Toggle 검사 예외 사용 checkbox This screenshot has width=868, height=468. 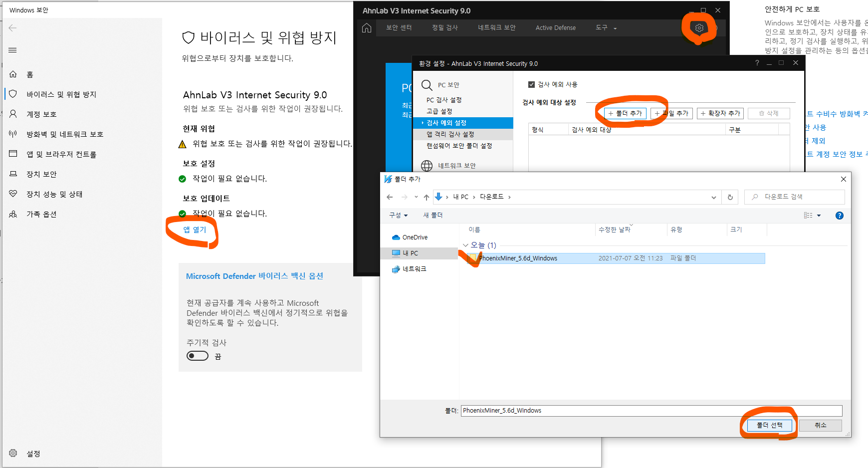tap(531, 84)
